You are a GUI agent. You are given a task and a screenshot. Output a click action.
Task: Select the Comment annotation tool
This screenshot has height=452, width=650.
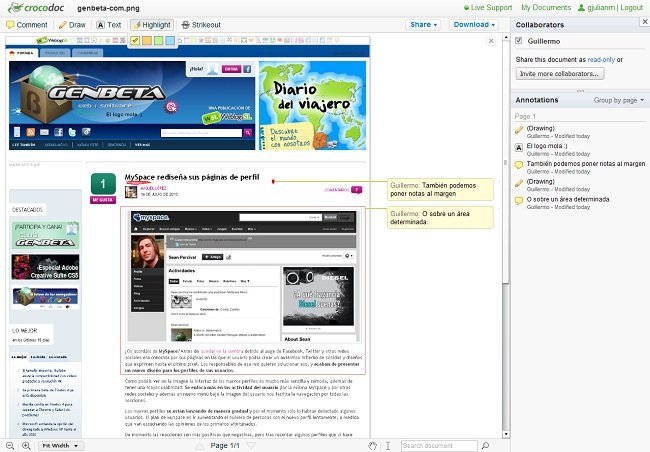click(x=27, y=25)
